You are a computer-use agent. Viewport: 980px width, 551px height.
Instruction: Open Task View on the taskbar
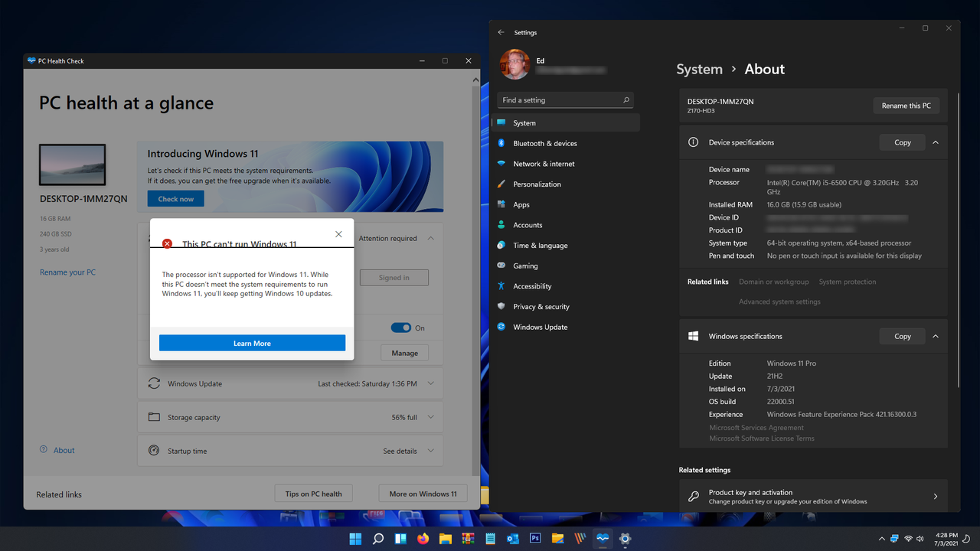(400, 539)
